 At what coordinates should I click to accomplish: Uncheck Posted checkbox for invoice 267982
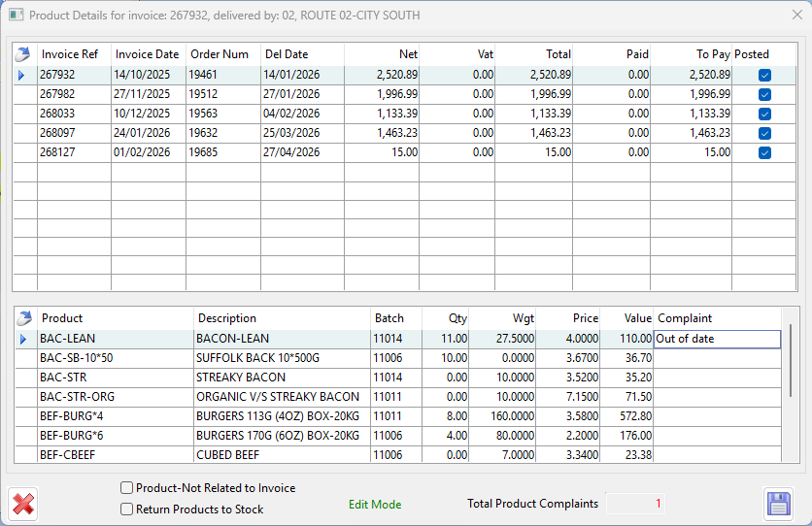(x=764, y=94)
